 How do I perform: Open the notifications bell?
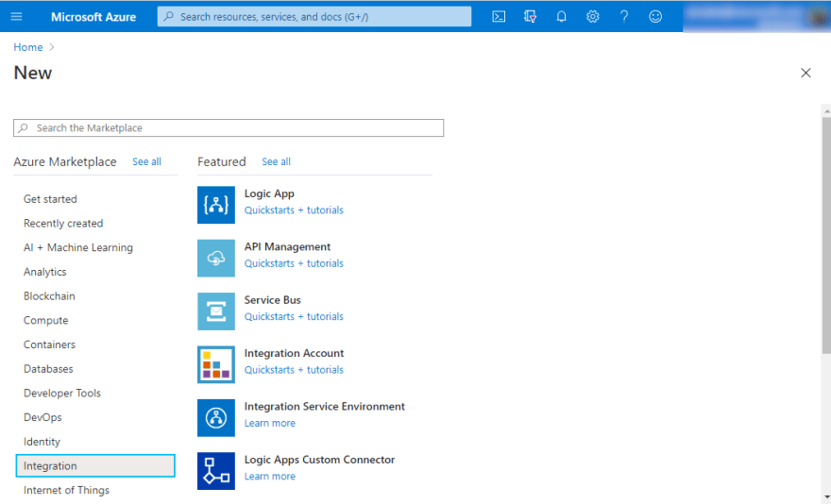[x=561, y=16]
